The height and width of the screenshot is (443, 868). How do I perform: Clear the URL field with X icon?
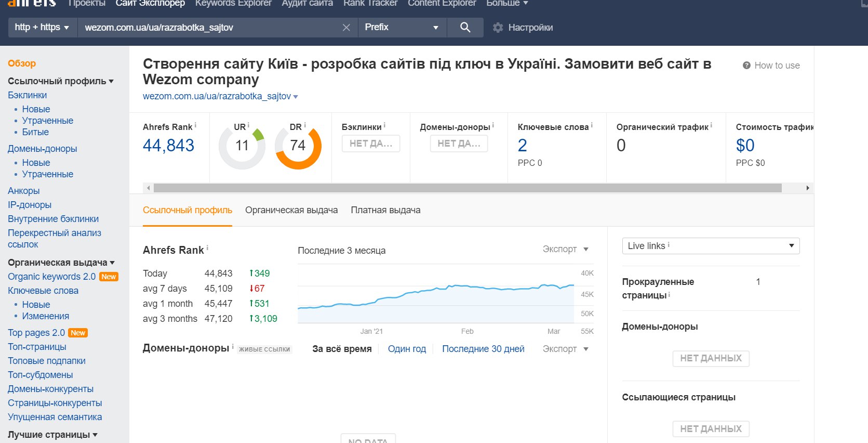[x=346, y=28]
